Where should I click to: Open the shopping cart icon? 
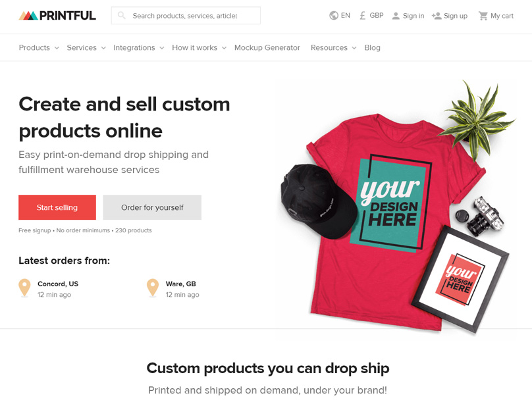coord(483,16)
